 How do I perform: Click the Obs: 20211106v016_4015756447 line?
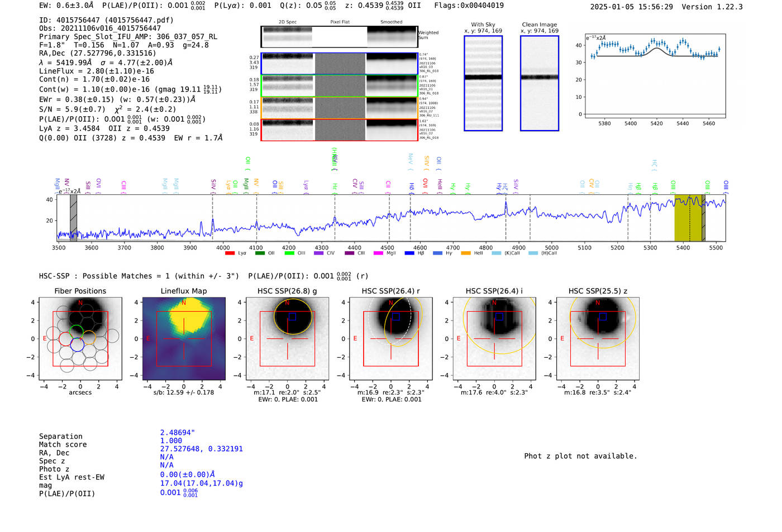100,28
